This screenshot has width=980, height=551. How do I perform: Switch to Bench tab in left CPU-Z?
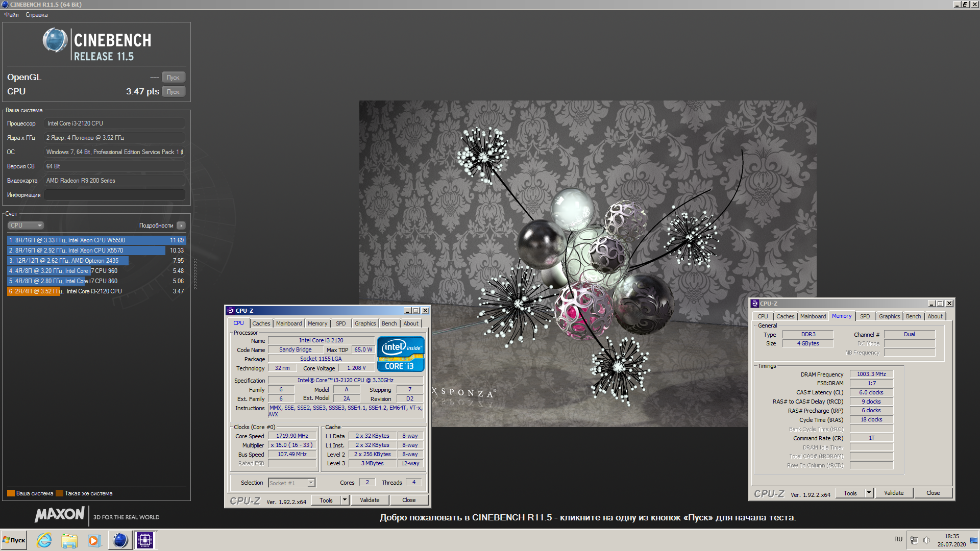coord(389,323)
